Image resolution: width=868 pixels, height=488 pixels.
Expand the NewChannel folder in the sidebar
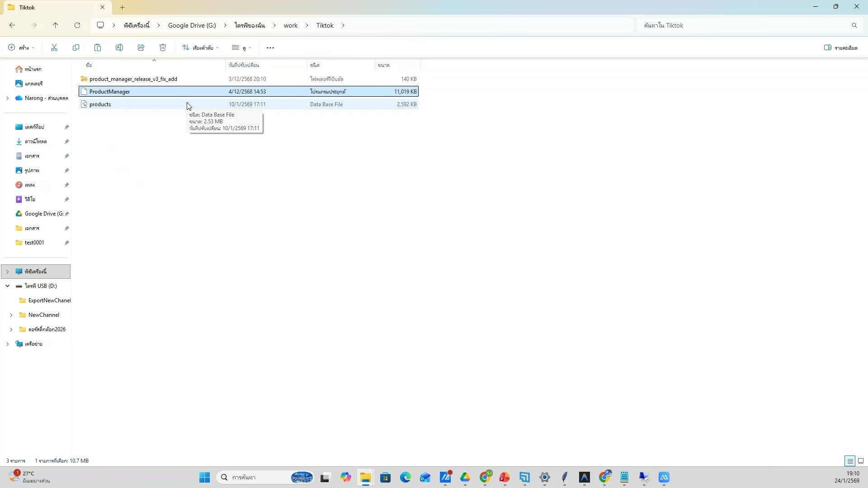(x=11, y=314)
